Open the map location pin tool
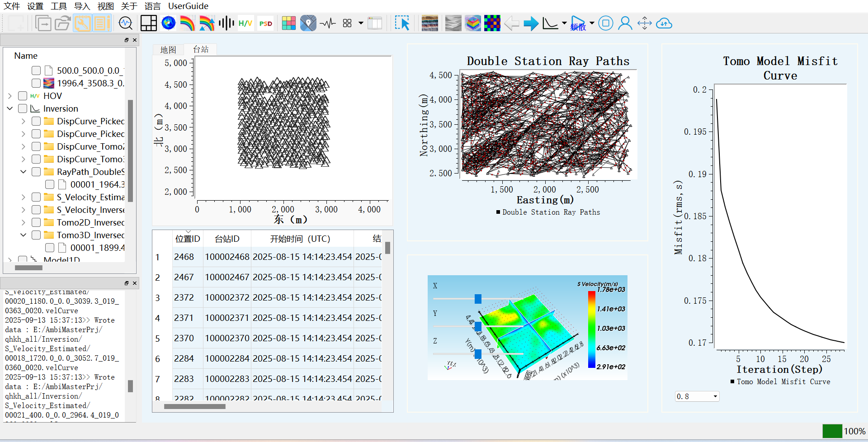The height and width of the screenshot is (442, 868). click(x=308, y=23)
